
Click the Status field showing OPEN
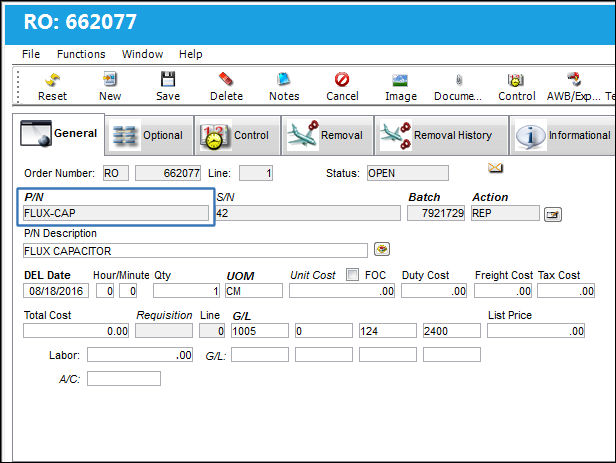tap(408, 173)
